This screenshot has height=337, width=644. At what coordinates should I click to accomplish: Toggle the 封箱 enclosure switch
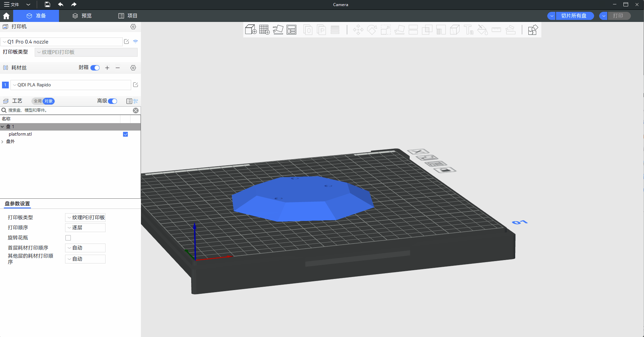pyautogui.click(x=95, y=68)
